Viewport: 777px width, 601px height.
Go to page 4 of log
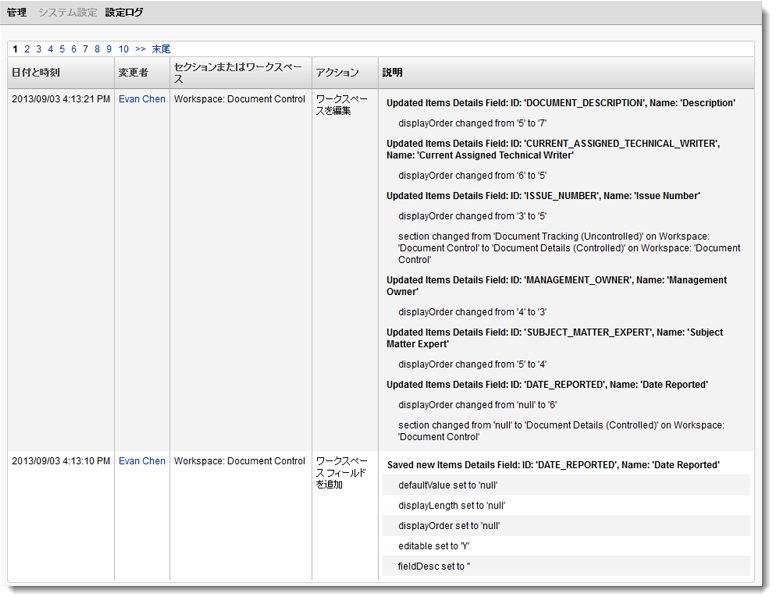[50, 49]
